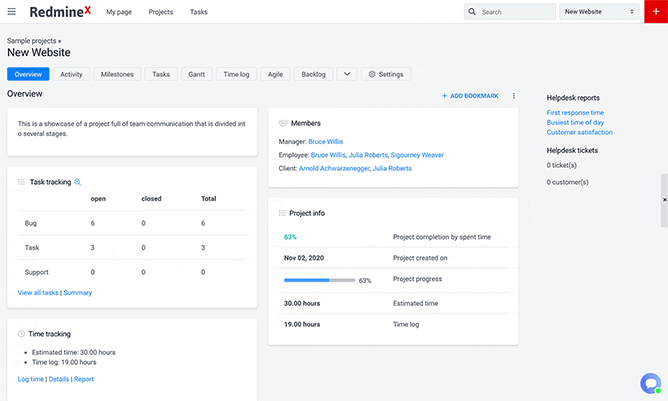Click the red plus add button
The image size is (668, 401).
[656, 12]
